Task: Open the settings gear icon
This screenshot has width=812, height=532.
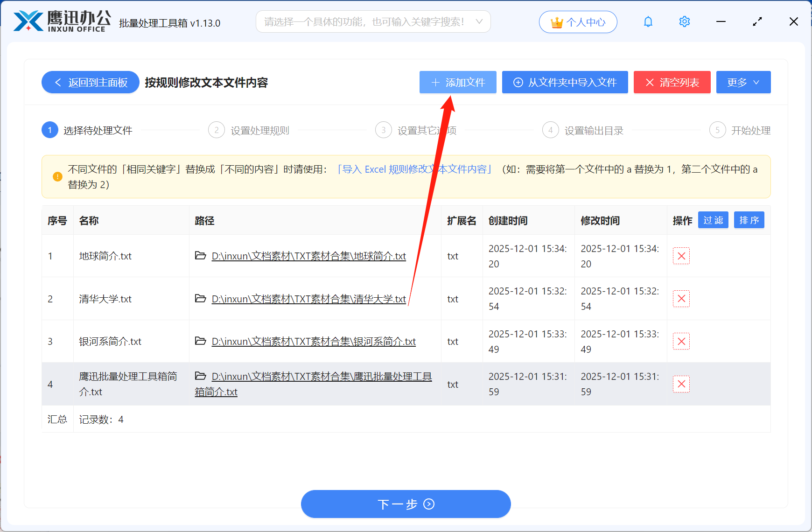Action: 684,21
